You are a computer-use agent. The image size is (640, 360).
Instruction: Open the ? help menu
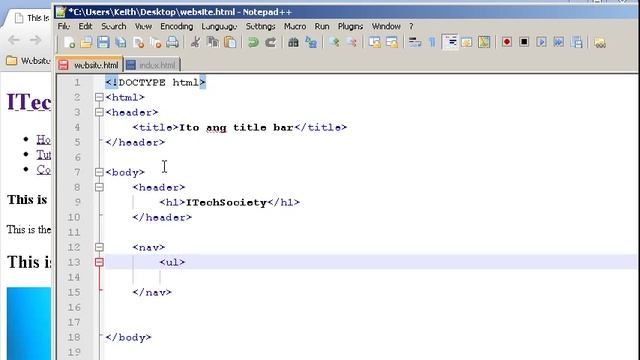[x=411, y=26]
